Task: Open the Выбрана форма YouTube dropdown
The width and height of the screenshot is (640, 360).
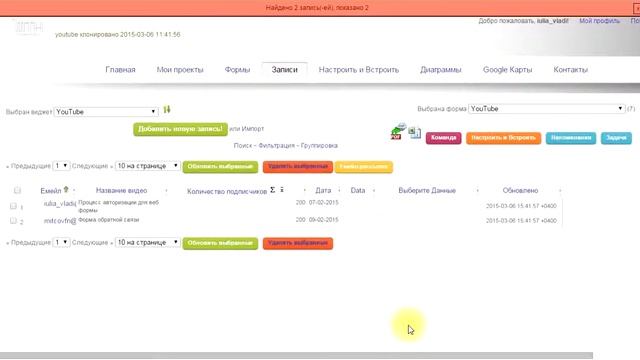Action: tap(547, 109)
